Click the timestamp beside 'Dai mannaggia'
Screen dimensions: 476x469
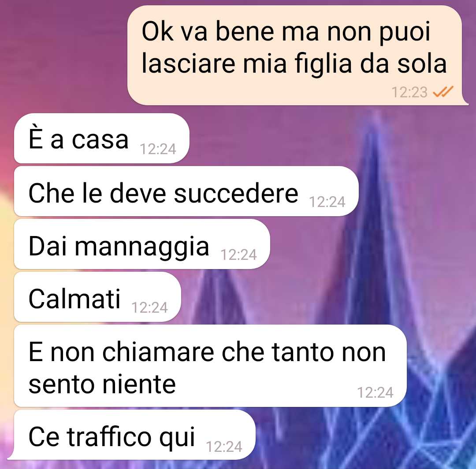[x=238, y=255]
